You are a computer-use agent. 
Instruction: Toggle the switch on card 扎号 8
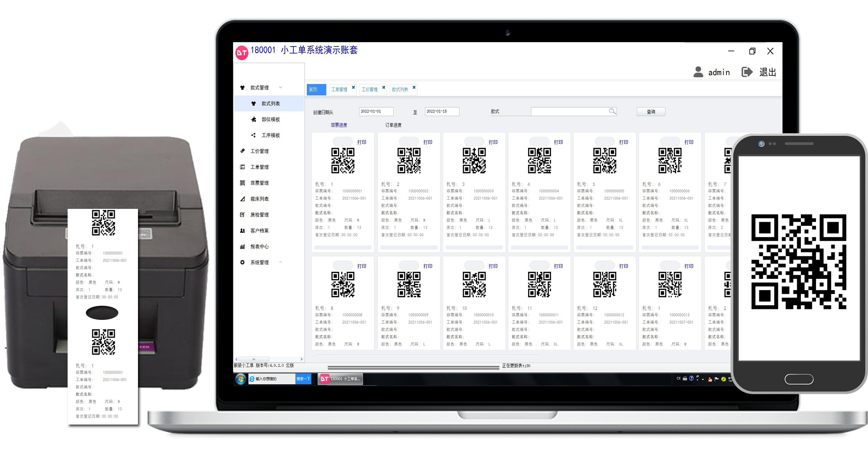click(x=343, y=266)
